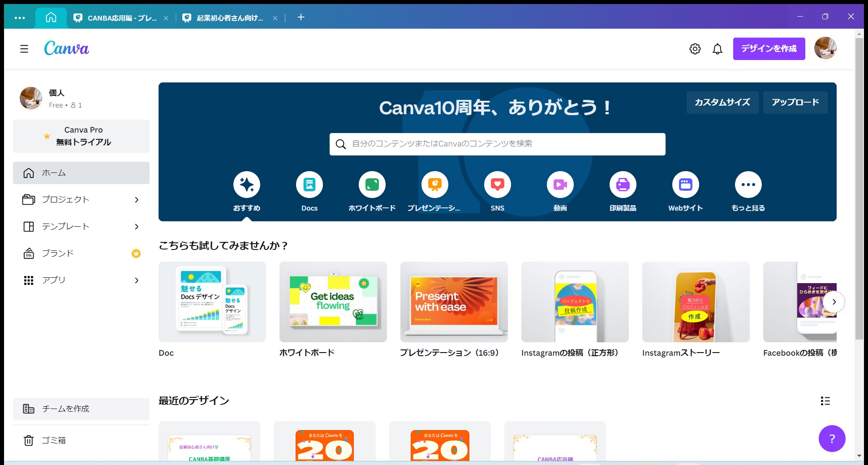Image resolution: width=868 pixels, height=465 pixels.
Task: Click the page vertical scrollbar
Action: point(859,188)
